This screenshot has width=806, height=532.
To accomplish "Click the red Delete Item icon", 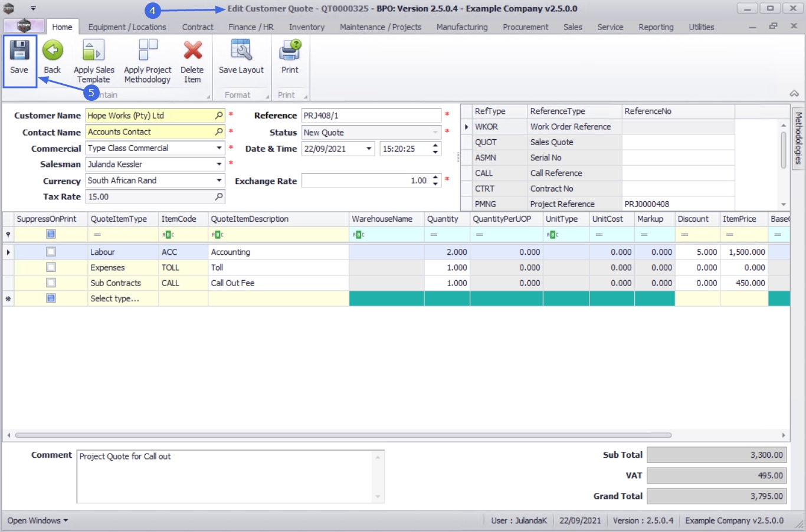I will pos(192,51).
